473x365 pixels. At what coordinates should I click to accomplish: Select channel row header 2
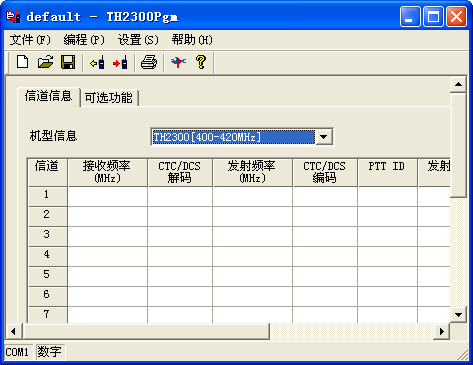tap(47, 216)
